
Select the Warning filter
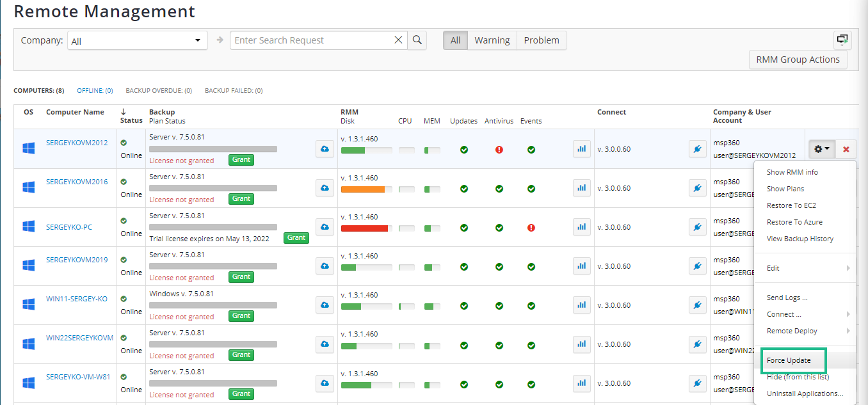pos(492,40)
